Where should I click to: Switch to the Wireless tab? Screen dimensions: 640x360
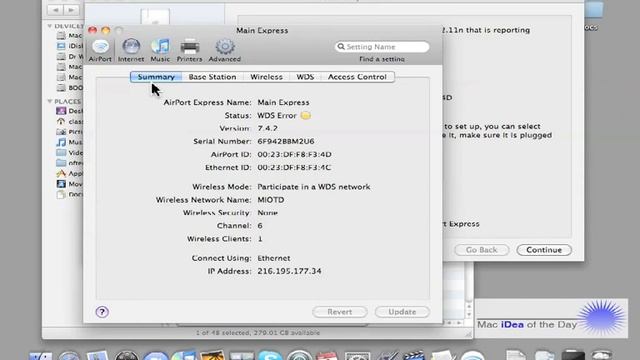click(x=266, y=77)
